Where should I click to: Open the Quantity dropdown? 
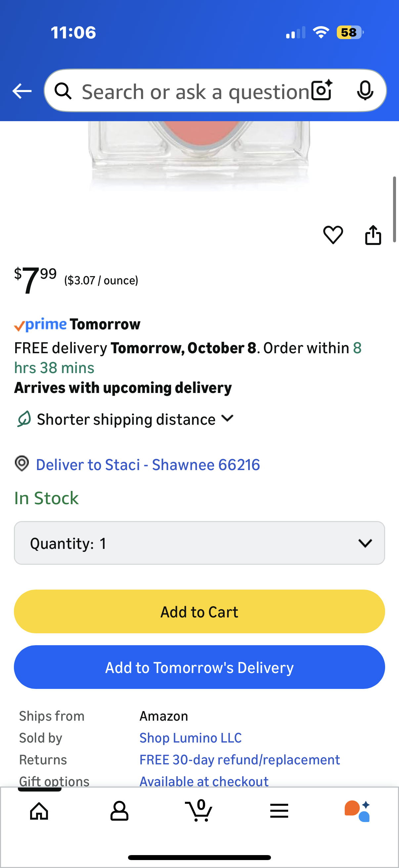coord(199,543)
